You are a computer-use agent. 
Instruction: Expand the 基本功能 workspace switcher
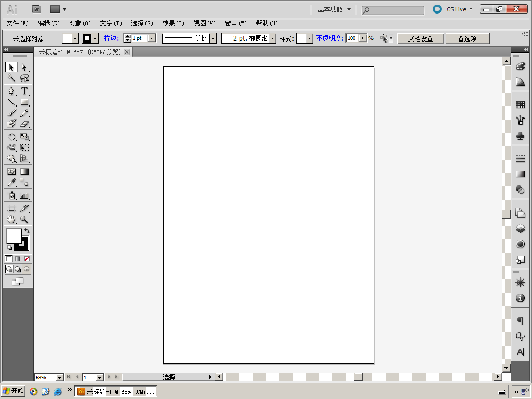tap(334, 9)
